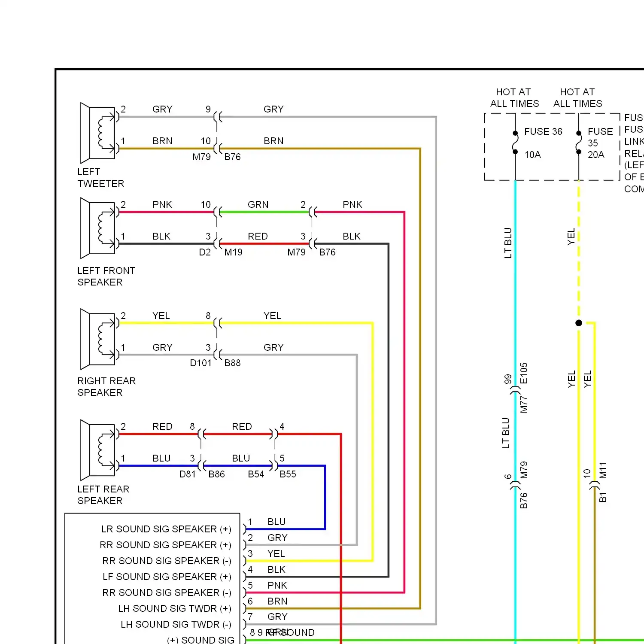Click "LR SOUND SIG SPEAKER (+)" text
This screenshot has height=644, width=644.
[x=166, y=529]
